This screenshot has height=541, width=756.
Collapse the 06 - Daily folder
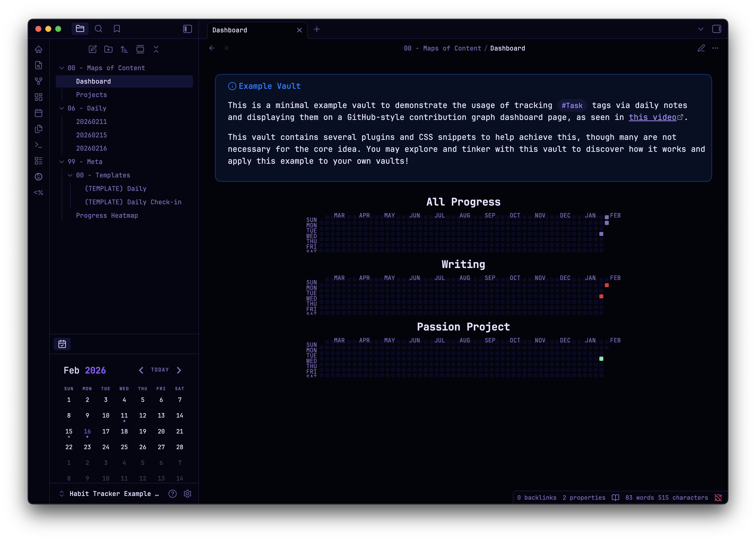pyautogui.click(x=62, y=108)
